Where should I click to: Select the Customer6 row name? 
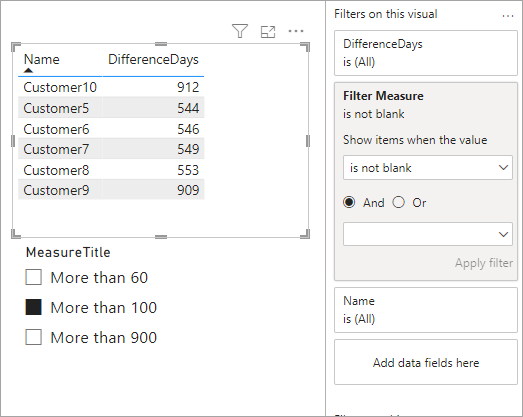click(x=56, y=129)
